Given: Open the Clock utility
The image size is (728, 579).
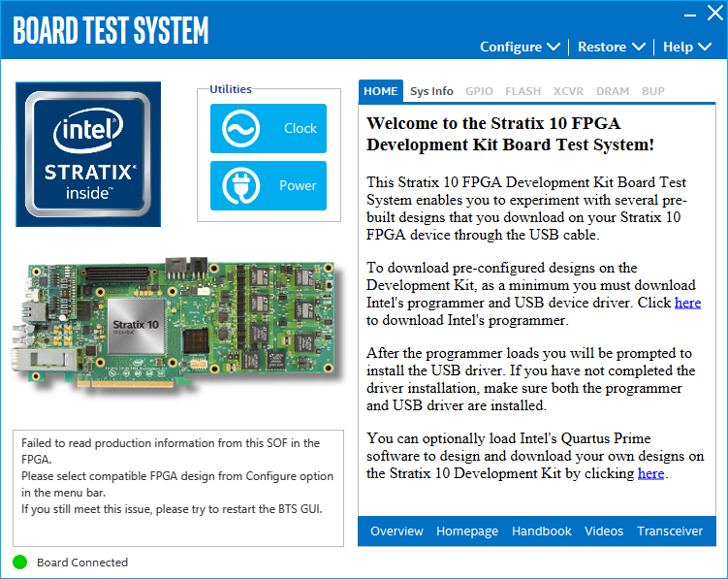Looking at the screenshot, I should tap(269, 128).
